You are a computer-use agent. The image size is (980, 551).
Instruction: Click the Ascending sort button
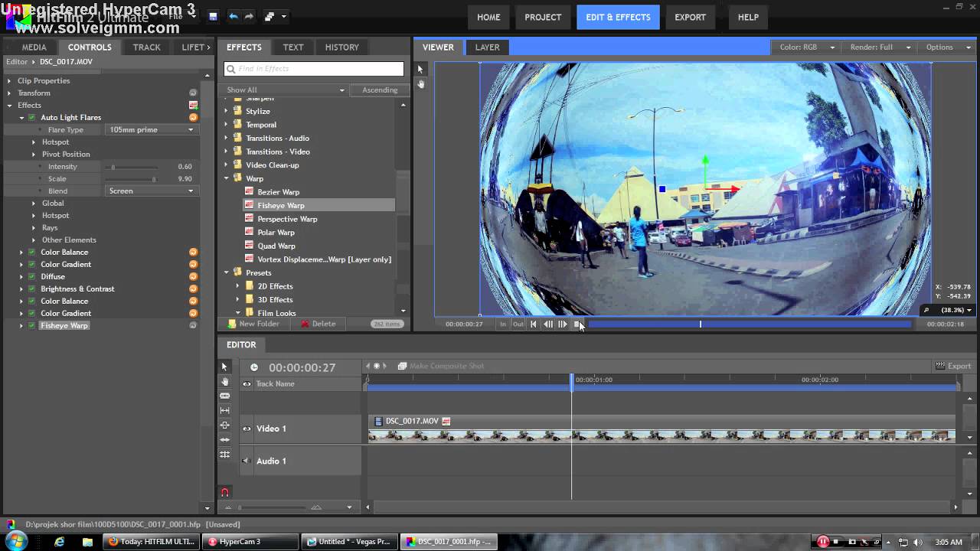(x=380, y=90)
